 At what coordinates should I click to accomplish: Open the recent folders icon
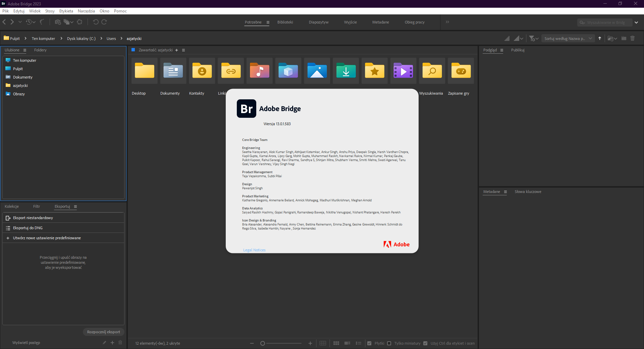[612, 39]
